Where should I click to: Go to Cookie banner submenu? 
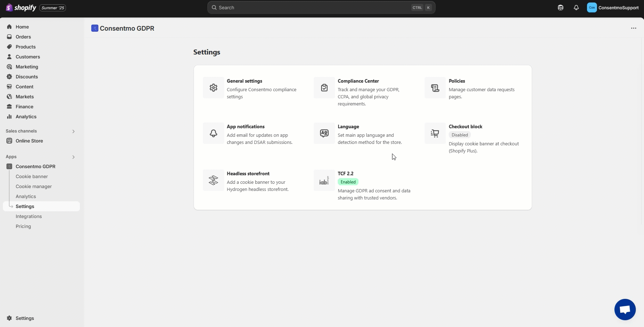(x=32, y=176)
